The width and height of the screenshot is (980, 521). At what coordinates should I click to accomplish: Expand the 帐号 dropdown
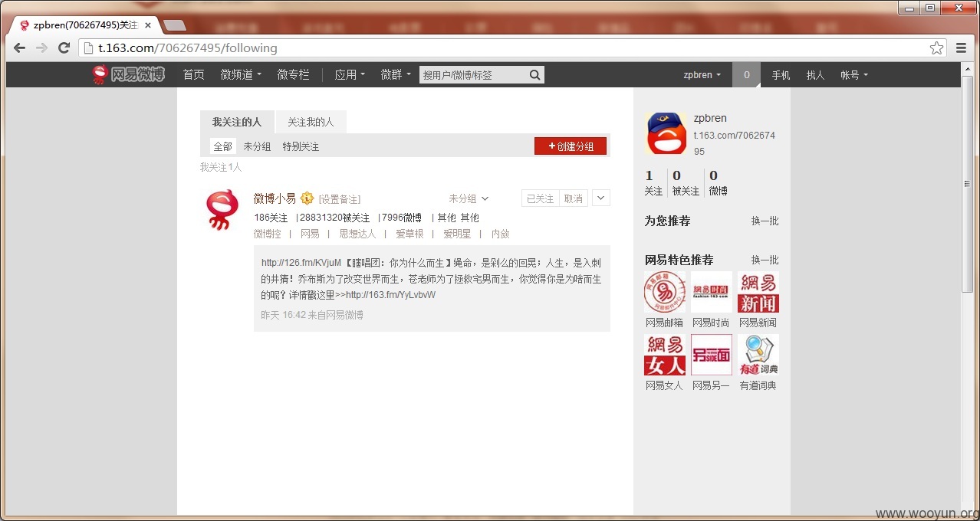pos(854,75)
